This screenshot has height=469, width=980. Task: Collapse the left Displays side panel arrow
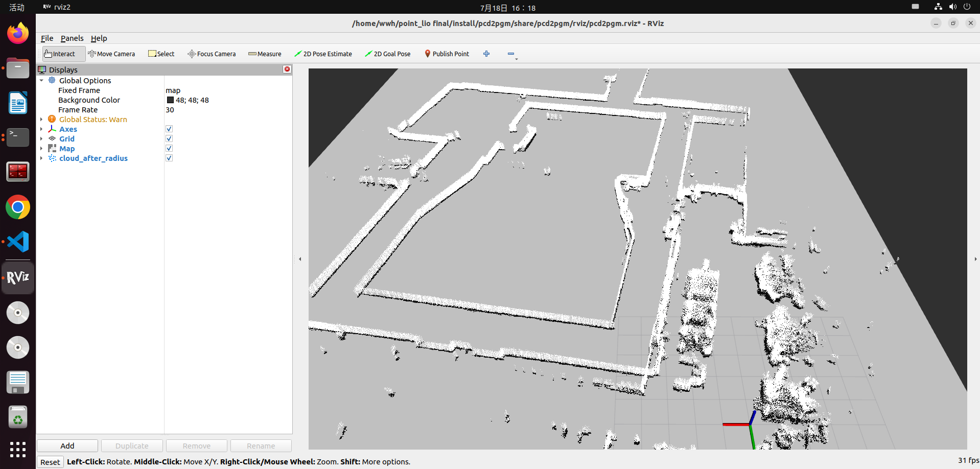point(300,259)
